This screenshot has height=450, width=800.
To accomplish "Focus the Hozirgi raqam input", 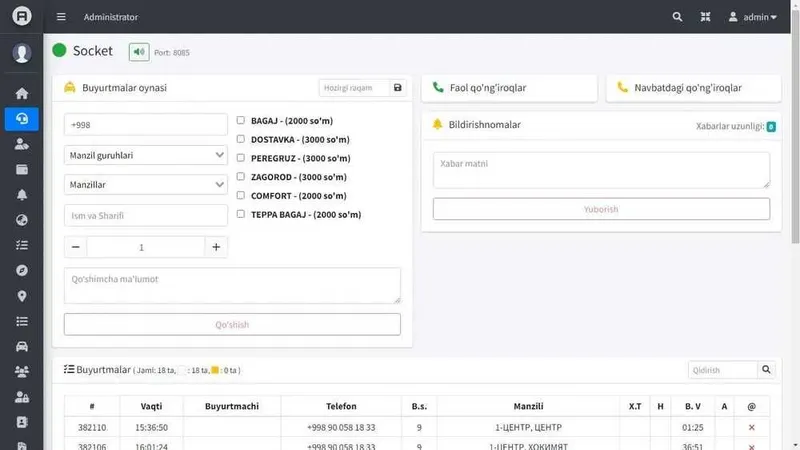I will click(354, 88).
